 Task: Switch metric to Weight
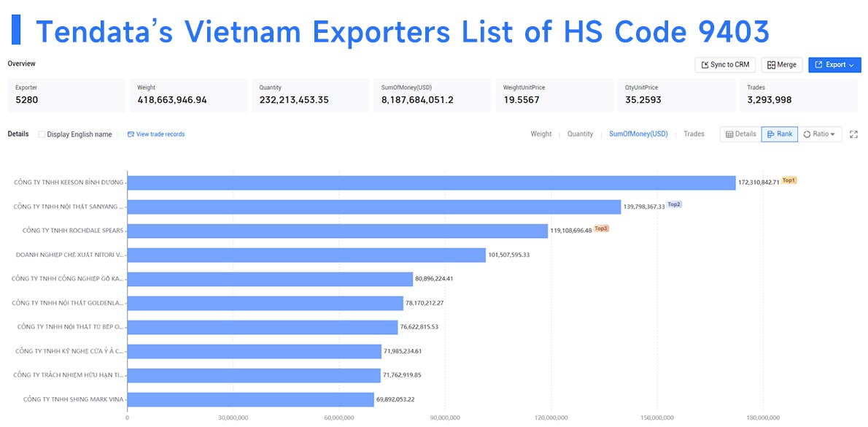pos(540,134)
